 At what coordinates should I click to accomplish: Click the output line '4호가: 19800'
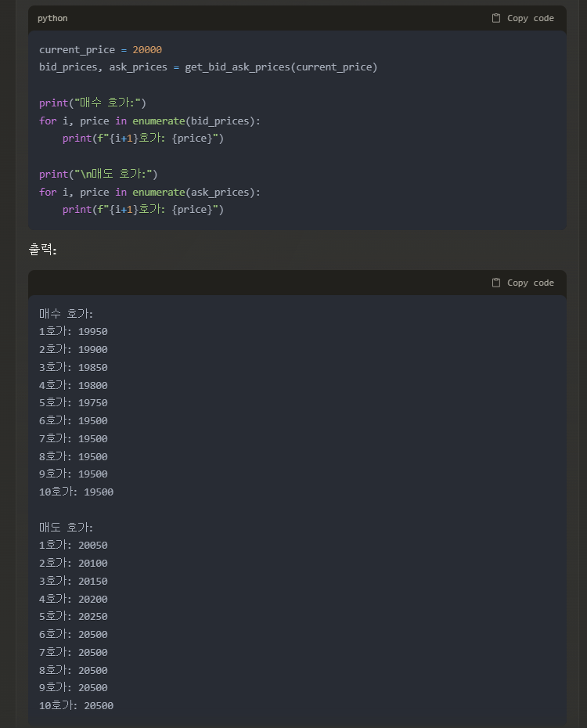pos(74,385)
